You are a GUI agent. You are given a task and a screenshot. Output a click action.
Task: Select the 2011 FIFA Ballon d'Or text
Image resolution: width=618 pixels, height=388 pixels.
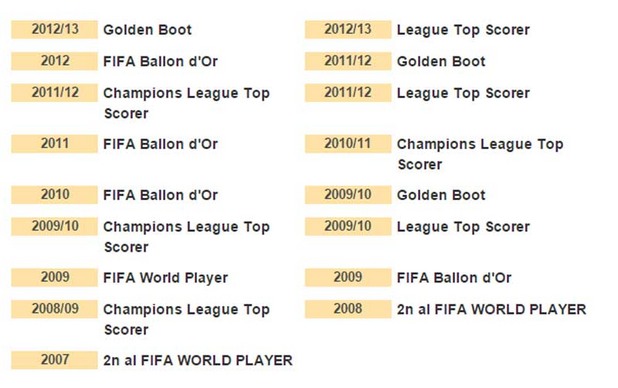[160, 144]
